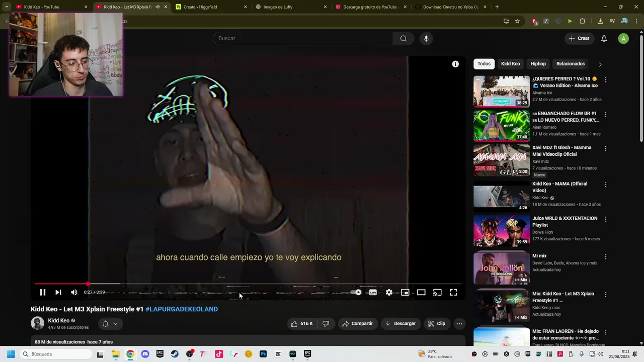Viewport: 644px width, 362px height.
Task: Toggle subtitles/closed captions button
Action: (373, 292)
